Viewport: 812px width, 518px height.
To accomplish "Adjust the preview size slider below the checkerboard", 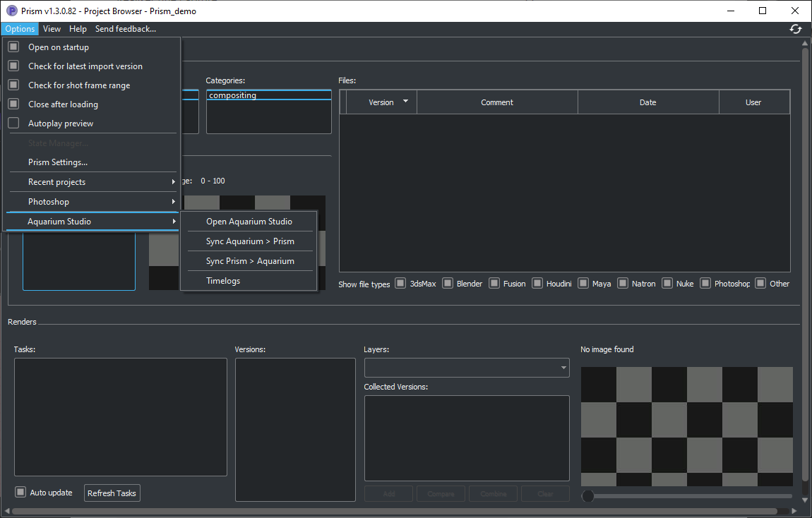I will click(x=588, y=495).
